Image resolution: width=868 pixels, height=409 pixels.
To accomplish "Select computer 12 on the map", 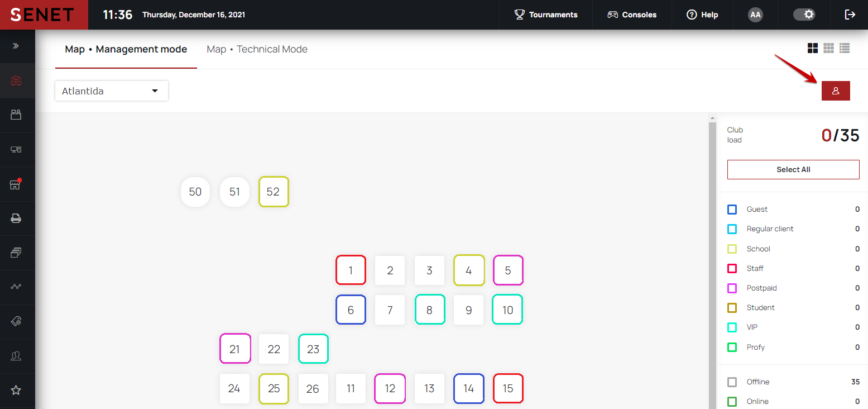I will pos(390,388).
